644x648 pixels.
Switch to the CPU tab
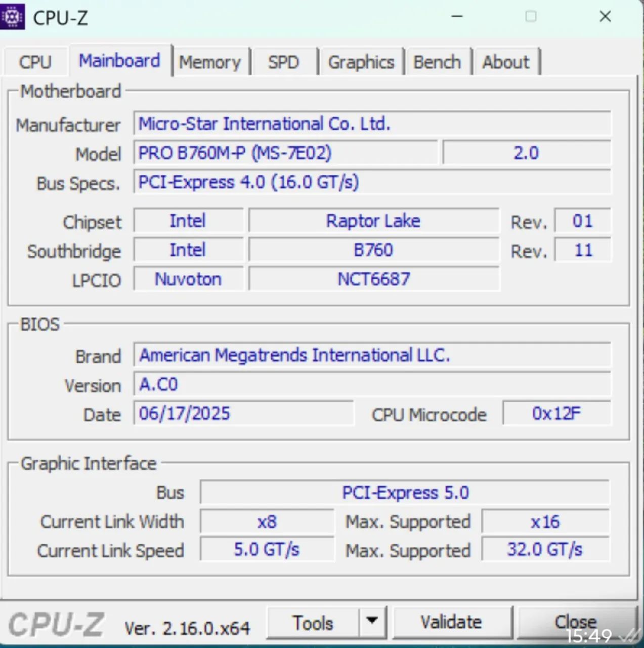tap(35, 62)
